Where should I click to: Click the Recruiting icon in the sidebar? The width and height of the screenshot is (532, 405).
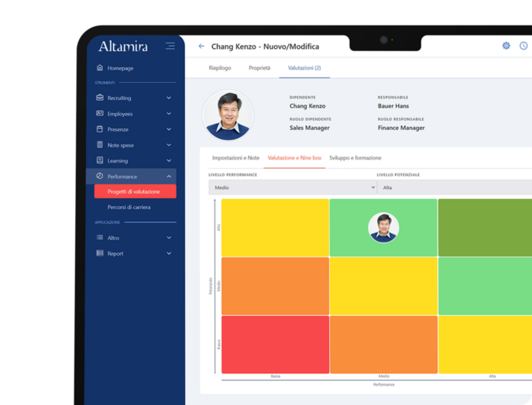(100, 98)
